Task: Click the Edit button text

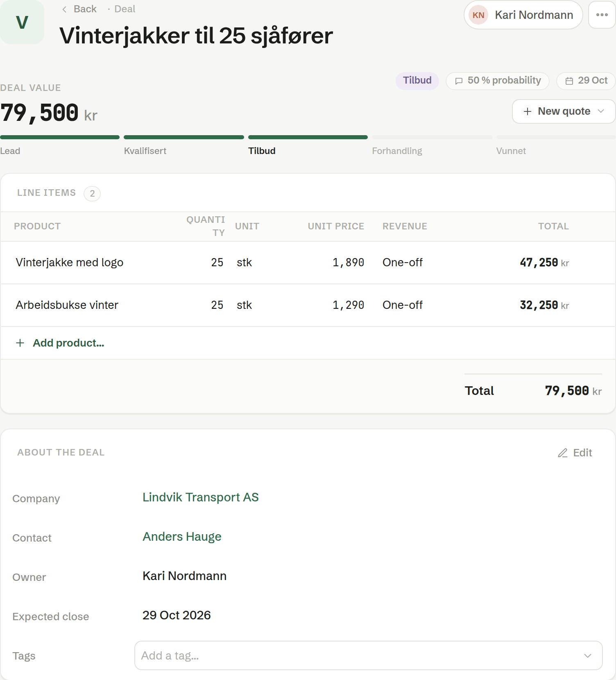Action: (582, 453)
